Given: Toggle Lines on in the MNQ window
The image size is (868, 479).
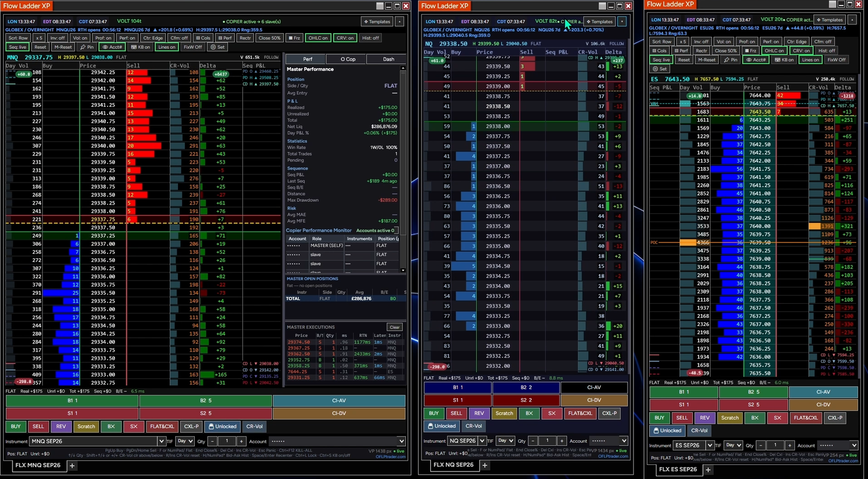Looking at the screenshot, I should pos(167,47).
